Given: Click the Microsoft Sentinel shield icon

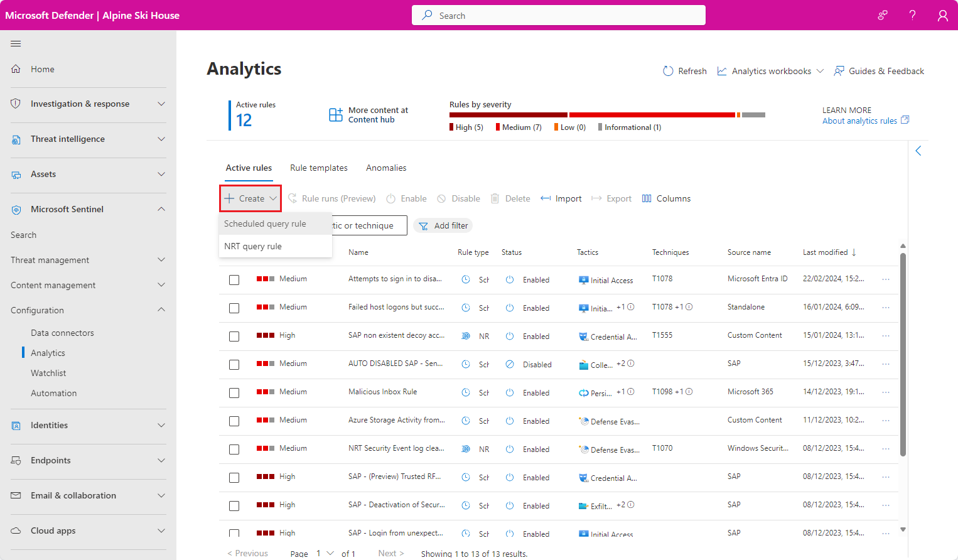Looking at the screenshot, I should (x=16, y=210).
